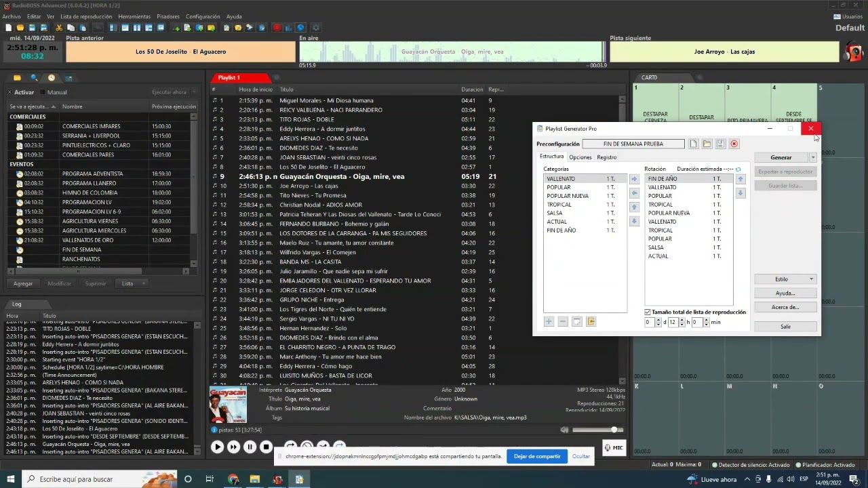
Task: Click the Preconfiguración name field
Action: point(633,144)
